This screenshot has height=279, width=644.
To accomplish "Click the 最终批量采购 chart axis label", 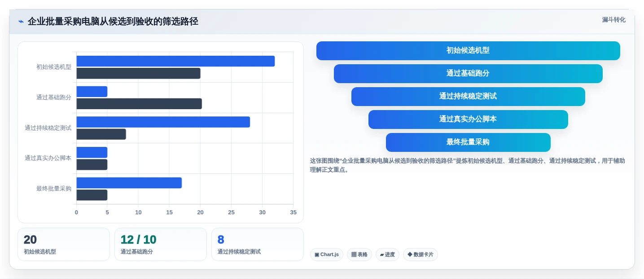I will (x=54, y=189).
